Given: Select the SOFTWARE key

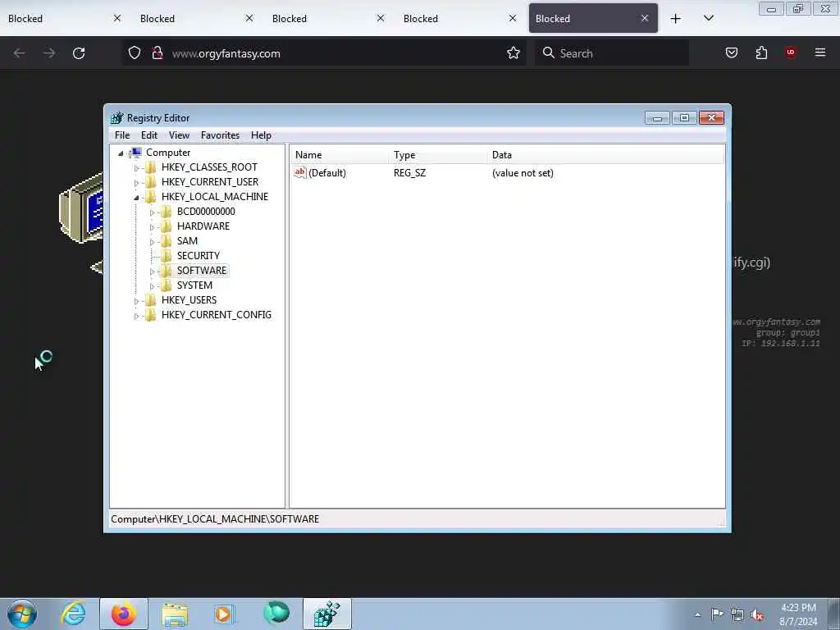Looking at the screenshot, I should pos(202,270).
